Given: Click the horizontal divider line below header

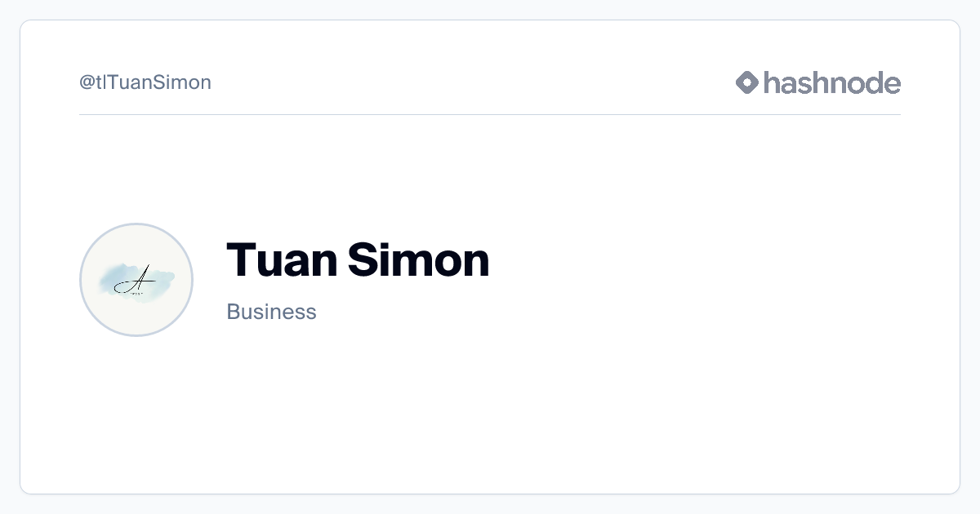Looking at the screenshot, I should point(490,115).
